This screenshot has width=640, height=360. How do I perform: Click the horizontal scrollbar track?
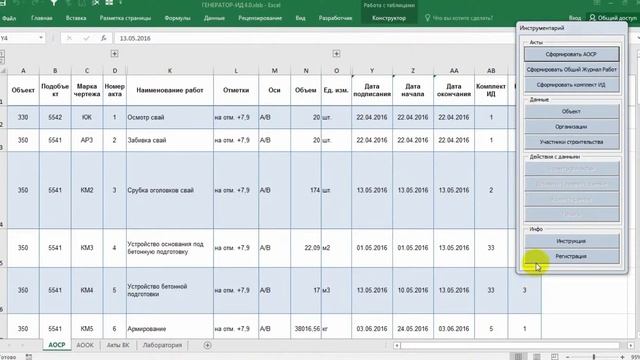[x=510, y=346]
